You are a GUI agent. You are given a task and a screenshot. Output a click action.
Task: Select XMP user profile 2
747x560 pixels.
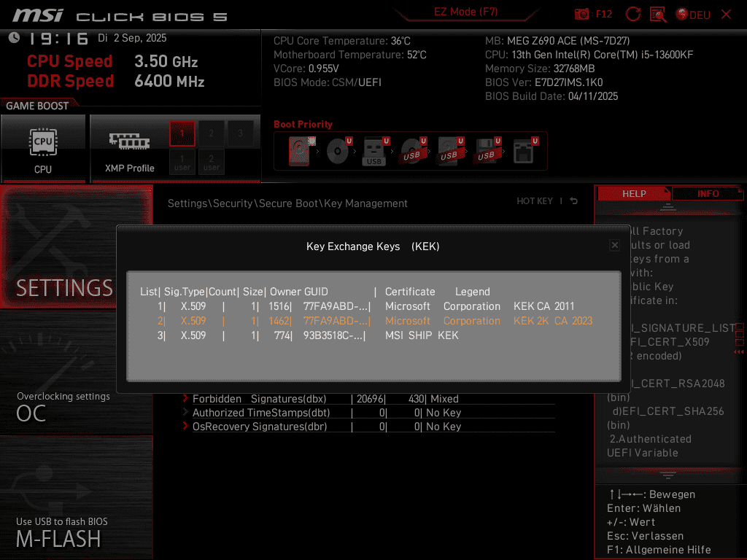point(211,163)
